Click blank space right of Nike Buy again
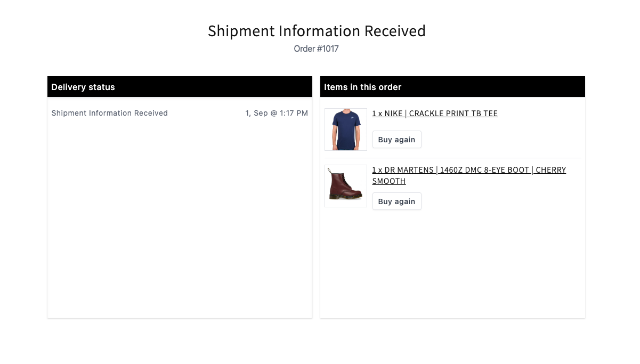 [x=501, y=140]
